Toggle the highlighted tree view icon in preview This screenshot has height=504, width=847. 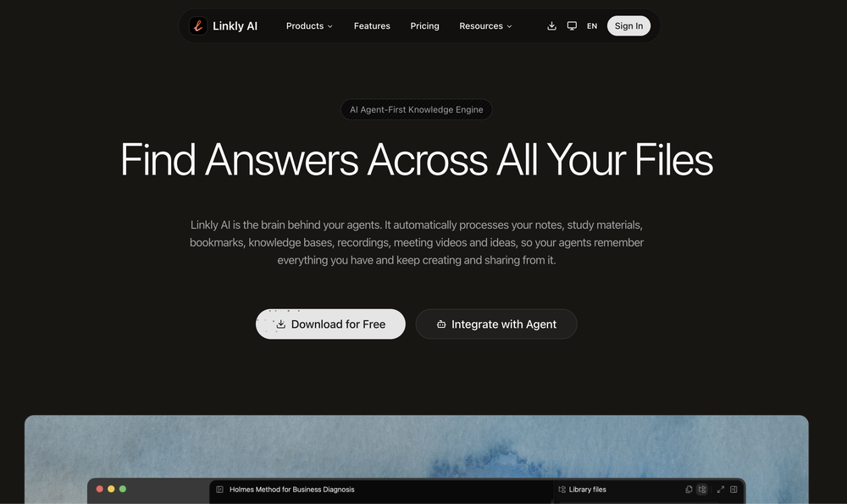click(702, 490)
